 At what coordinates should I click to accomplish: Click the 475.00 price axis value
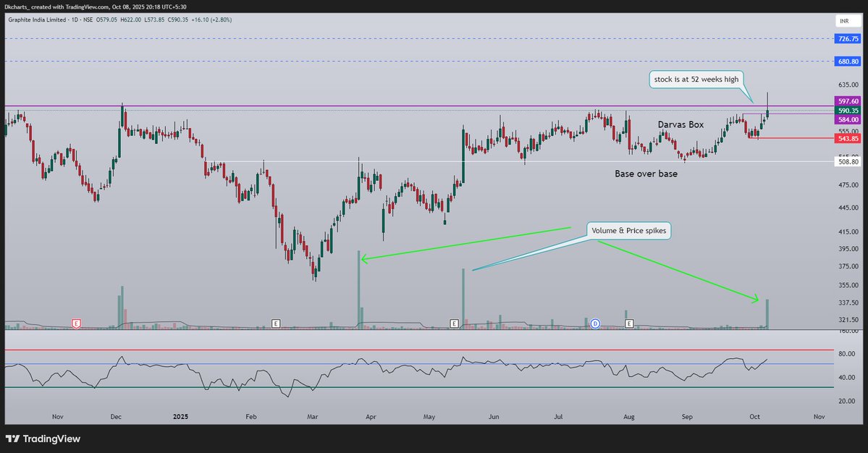(x=848, y=185)
